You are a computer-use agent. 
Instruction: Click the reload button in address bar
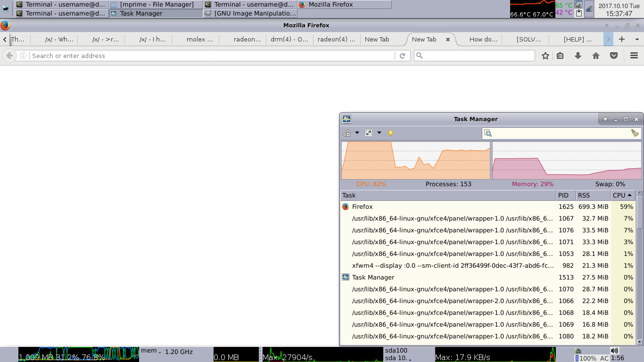tap(402, 56)
